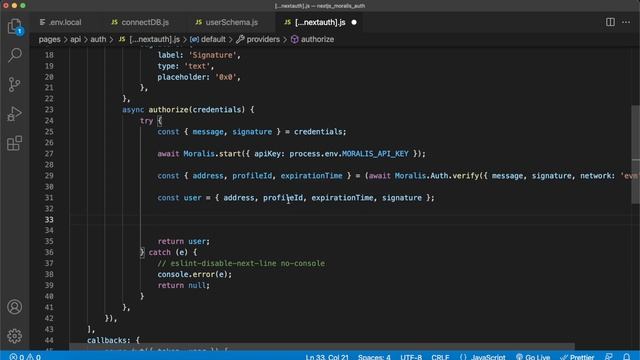This screenshot has width=640, height=360.
Task: Click 'catch' keyword on line 36
Action: click(160, 253)
